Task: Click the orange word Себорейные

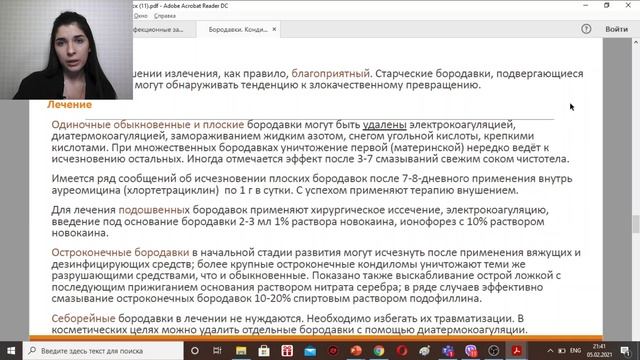Action: 83,318
